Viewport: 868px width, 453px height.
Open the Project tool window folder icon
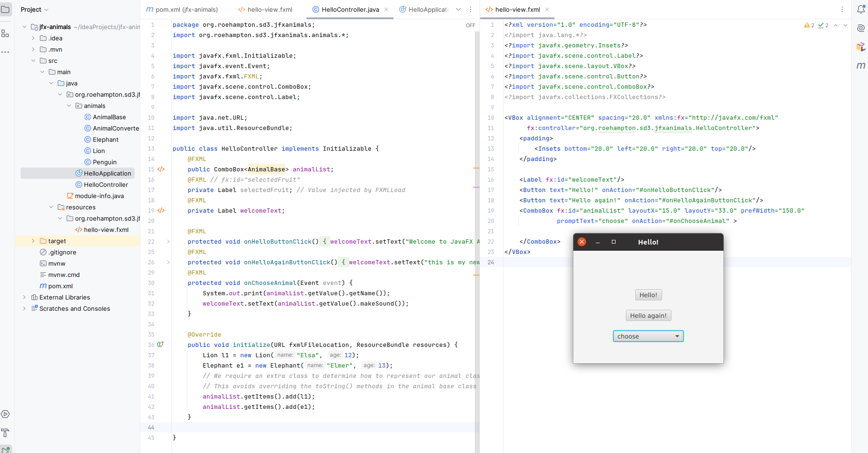click(x=6, y=9)
